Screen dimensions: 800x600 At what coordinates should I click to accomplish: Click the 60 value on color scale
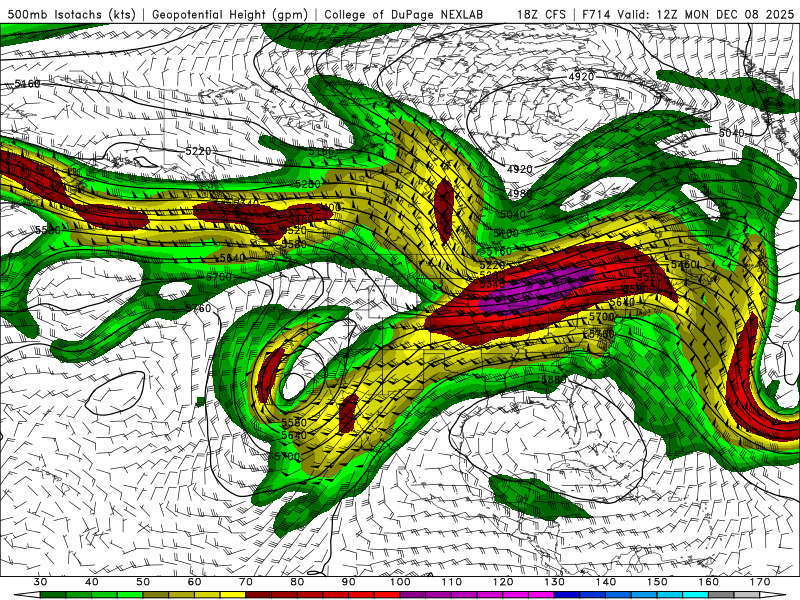click(x=194, y=582)
